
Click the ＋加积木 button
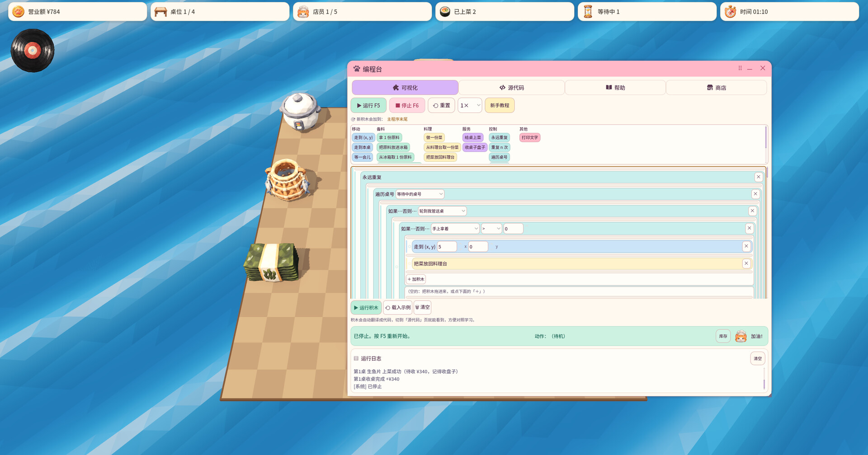pos(416,279)
